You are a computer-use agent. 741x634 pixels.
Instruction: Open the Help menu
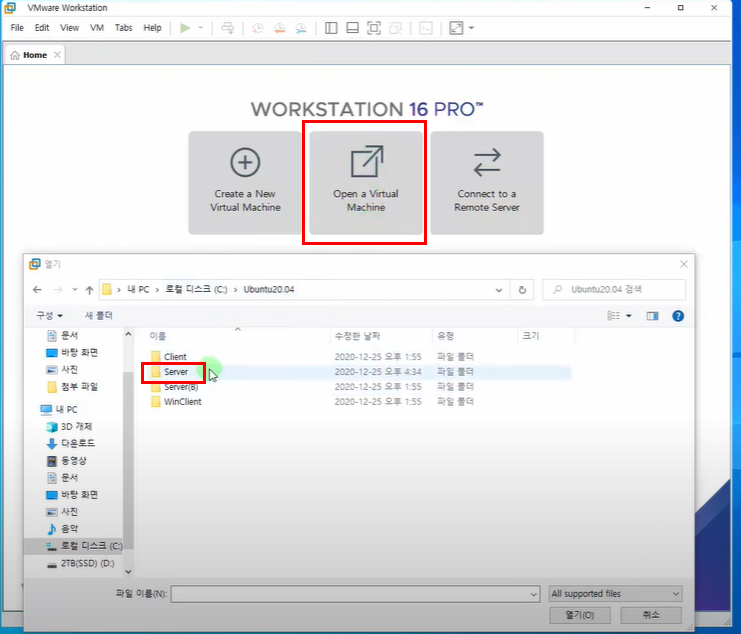[x=152, y=28]
